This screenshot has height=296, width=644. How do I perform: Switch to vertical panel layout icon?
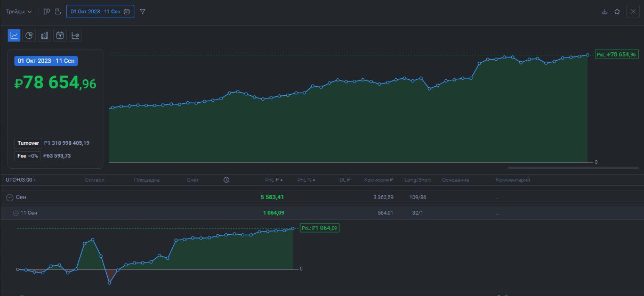tap(46, 11)
